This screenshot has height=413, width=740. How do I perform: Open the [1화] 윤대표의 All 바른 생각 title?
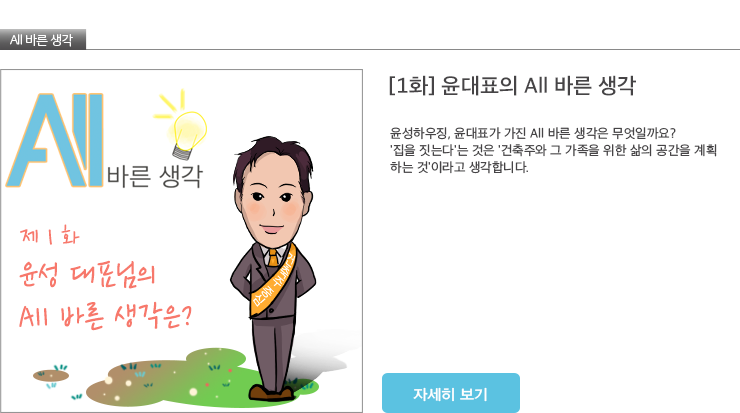(x=512, y=86)
